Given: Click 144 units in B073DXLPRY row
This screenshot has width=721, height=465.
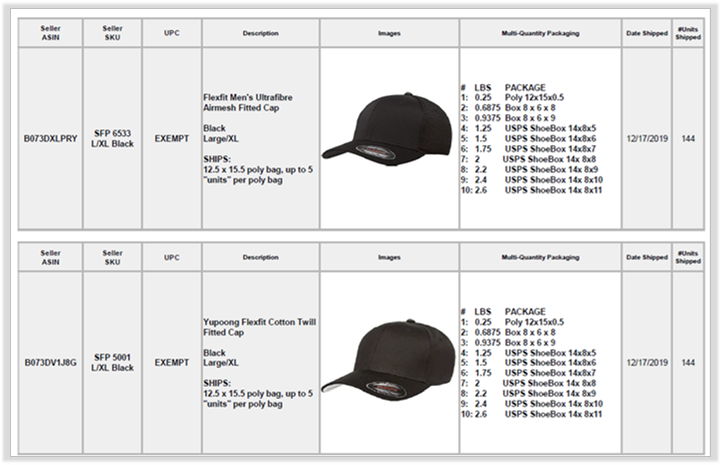Looking at the screenshot, I should pyautogui.click(x=688, y=138).
